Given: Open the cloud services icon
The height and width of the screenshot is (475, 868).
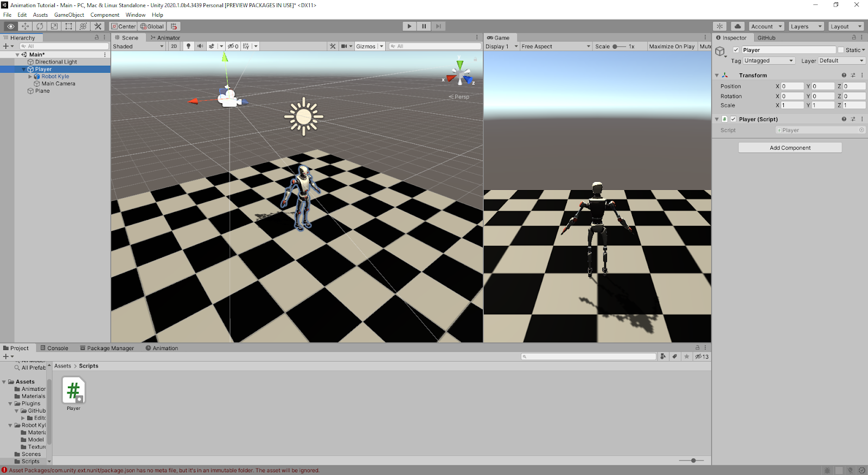Looking at the screenshot, I should tap(738, 26).
